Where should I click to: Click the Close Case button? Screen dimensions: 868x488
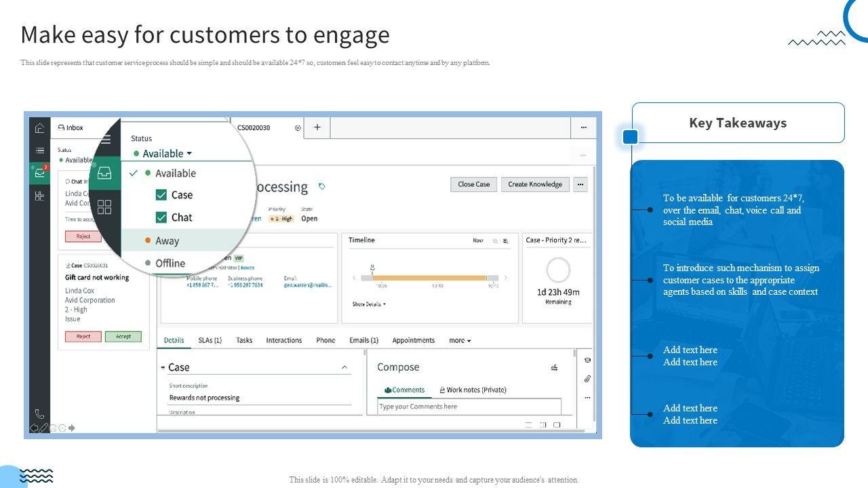473,184
